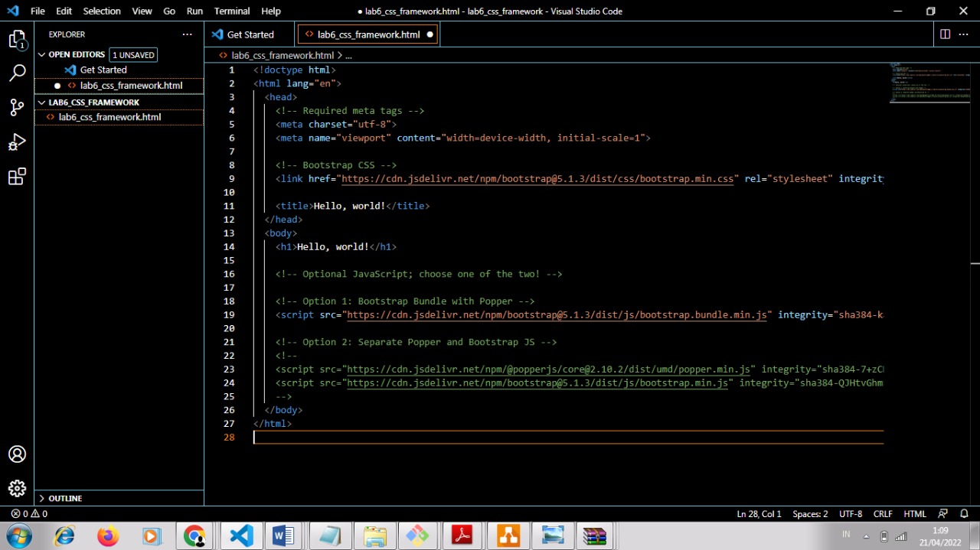The height and width of the screenshot is (550, 980).
Task: Open the File menu
Action: [x=38, y=11]
